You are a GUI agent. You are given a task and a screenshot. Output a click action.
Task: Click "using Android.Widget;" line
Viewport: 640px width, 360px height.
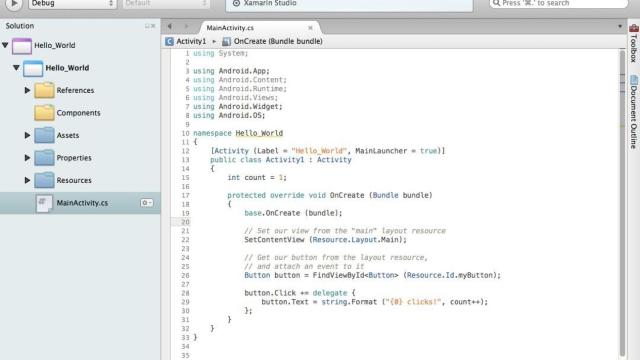(238, 107)
